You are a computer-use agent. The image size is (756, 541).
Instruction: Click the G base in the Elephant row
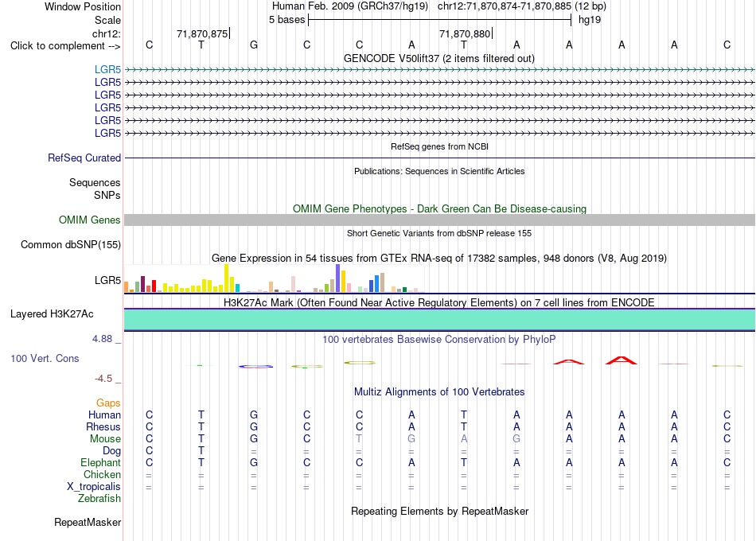[254, 462]
